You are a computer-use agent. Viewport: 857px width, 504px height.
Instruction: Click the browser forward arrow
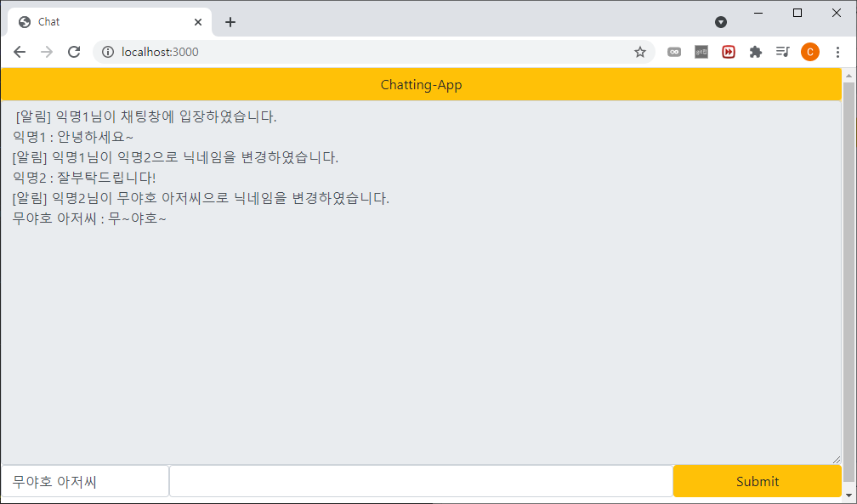click(47, 52)
